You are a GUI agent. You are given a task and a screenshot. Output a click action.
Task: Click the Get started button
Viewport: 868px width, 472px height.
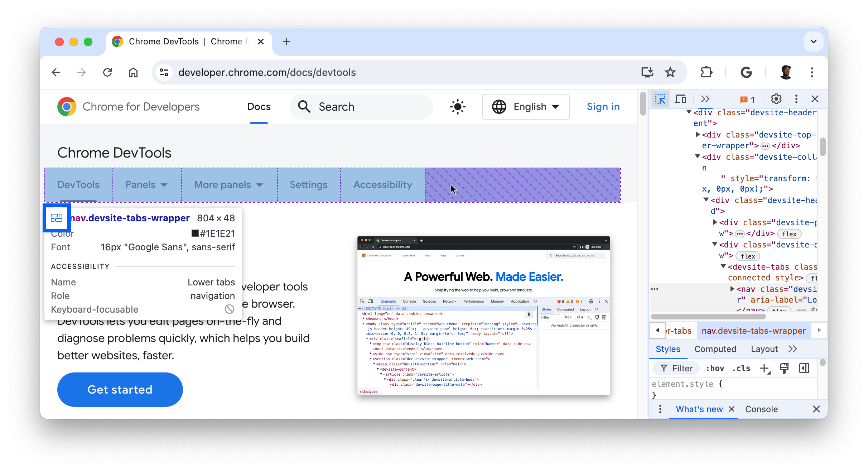(x=120, y=390)
